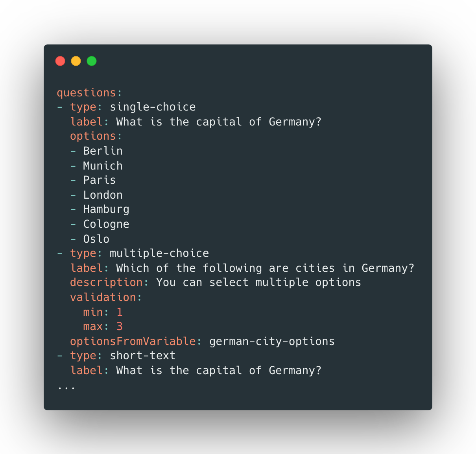Click the yellow minimize window dot
Screen dimensions: 476x454
(76, 61)
